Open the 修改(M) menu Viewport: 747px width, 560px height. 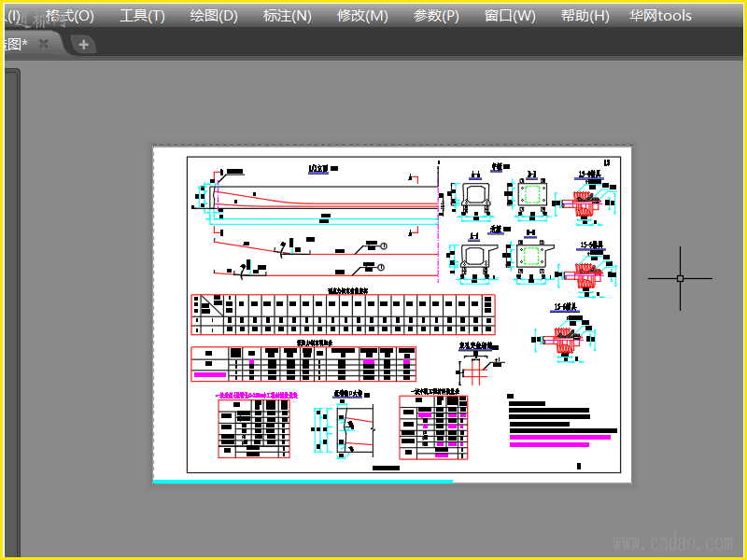click(362, 16)
